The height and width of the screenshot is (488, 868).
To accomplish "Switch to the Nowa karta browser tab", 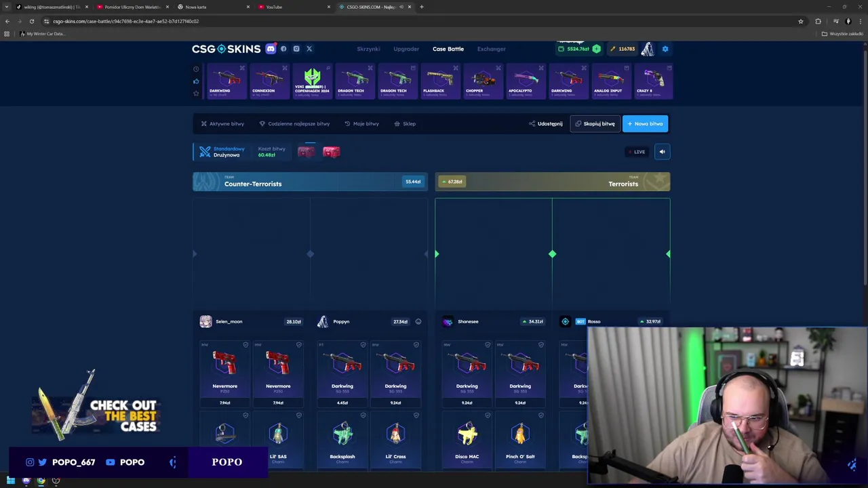I will [x=212, y=7].
